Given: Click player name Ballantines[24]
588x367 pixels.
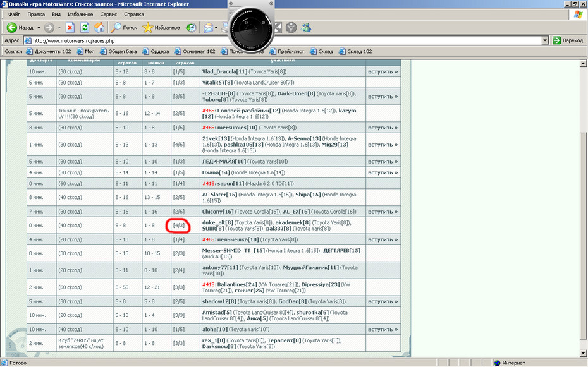Looking at the screenshot, I should pyautogui.click(x=237, y=284).
